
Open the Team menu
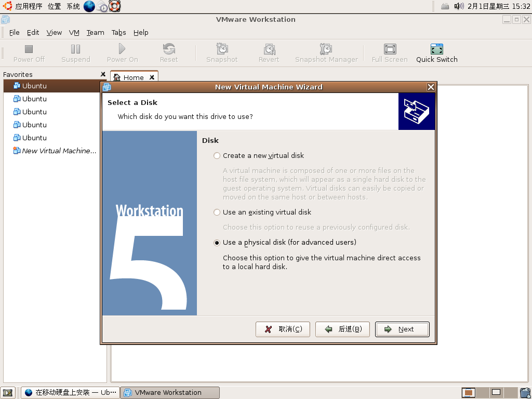coord(95,33)
